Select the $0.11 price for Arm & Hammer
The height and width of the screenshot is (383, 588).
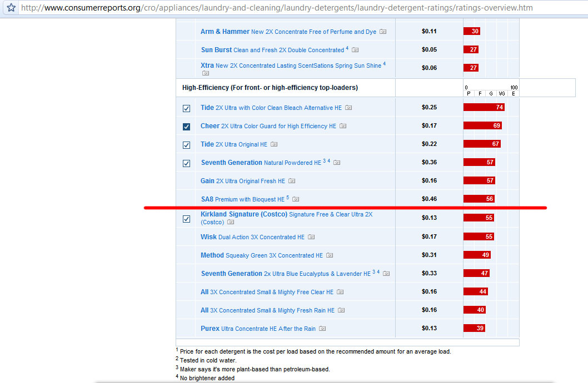point(430,32)
